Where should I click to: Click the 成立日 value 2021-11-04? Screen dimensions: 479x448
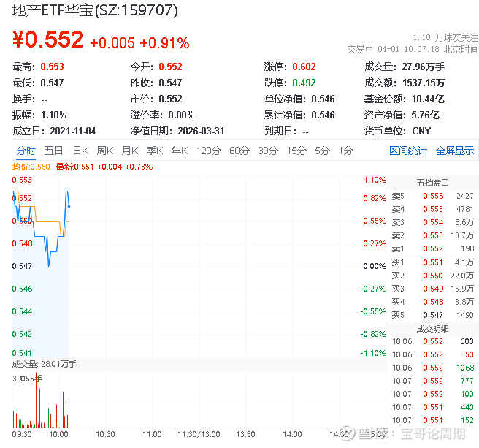(x=73, y=132)
